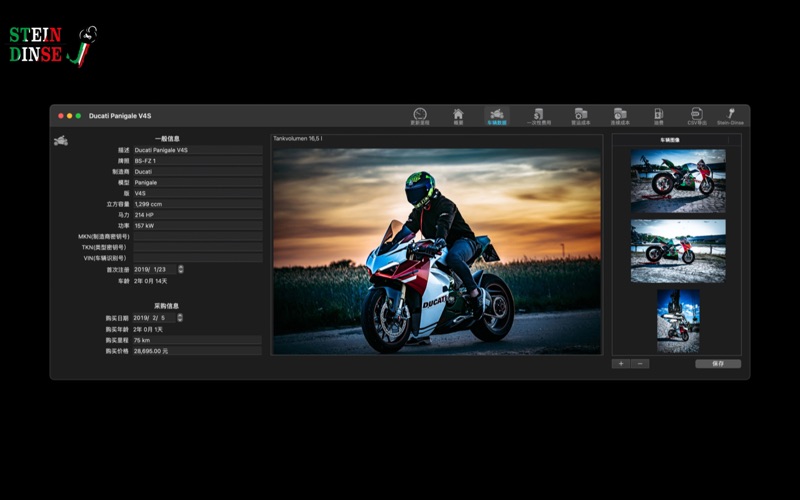Open the 一次性费用 one-time costs icon
The height and width of the screenshot is (500, 800).
(x=538, y=116)
